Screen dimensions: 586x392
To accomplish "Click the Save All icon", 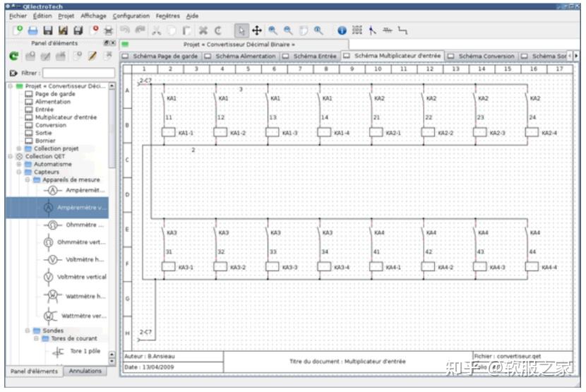I will point(78,30).
